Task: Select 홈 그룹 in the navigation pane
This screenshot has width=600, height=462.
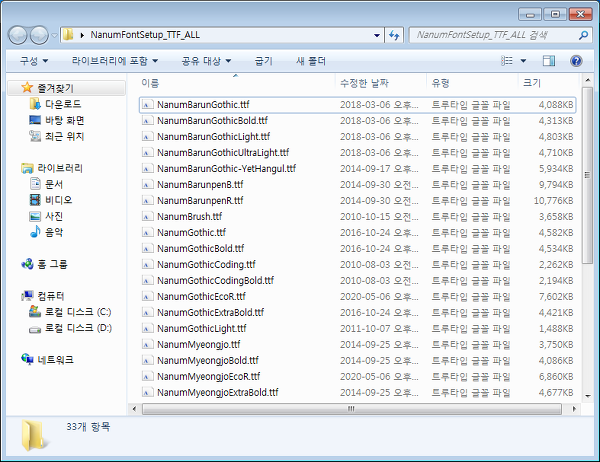Action: click(44, 264)
